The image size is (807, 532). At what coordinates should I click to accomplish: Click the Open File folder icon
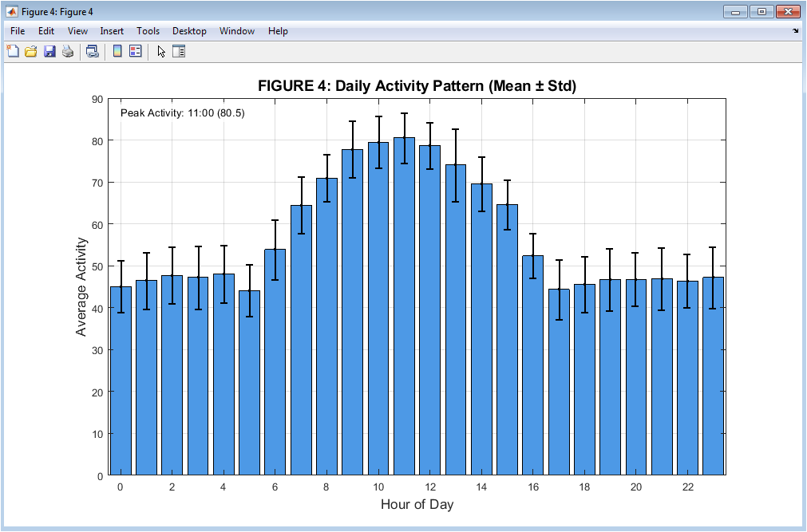(31, 52)
